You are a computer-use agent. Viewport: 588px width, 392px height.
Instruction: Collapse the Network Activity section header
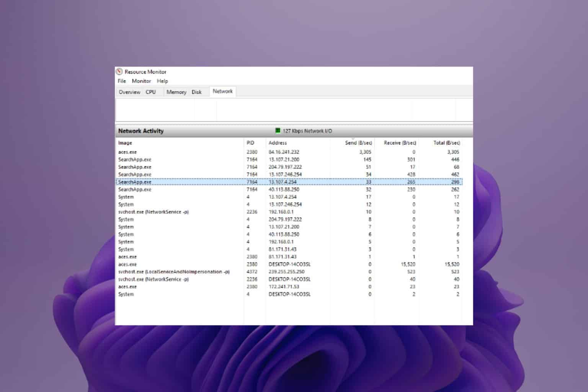[x=294, y=131]
